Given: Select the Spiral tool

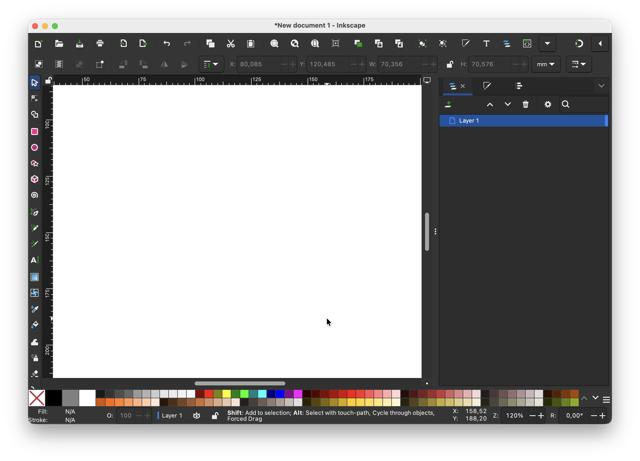Looking at the screenshot, I should [35, 195].
